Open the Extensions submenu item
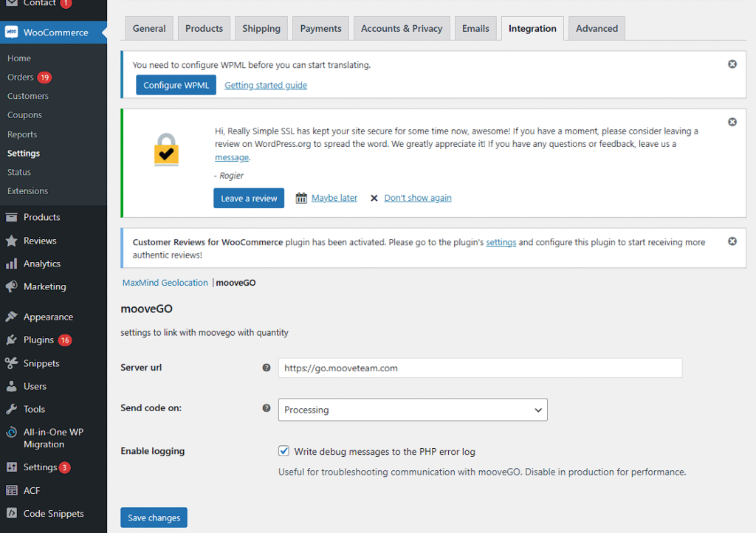Image resolution: width=756 pixels, height=533 pixels. 27,191
